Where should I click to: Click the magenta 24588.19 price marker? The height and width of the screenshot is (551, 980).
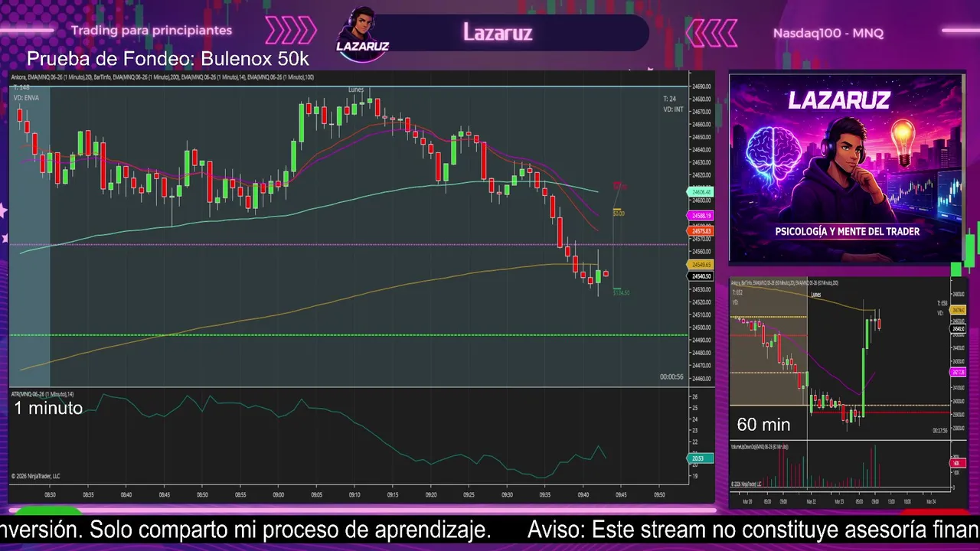point(701,216)
